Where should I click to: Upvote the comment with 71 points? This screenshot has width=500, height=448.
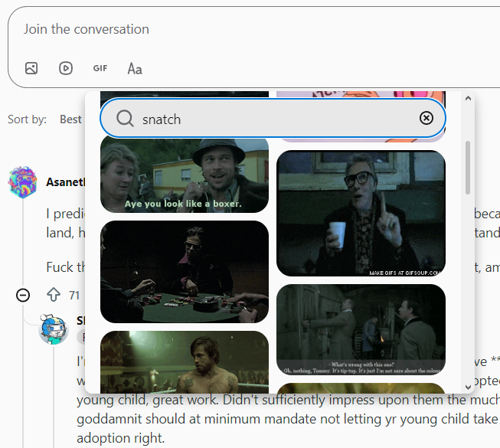[54, 295]
